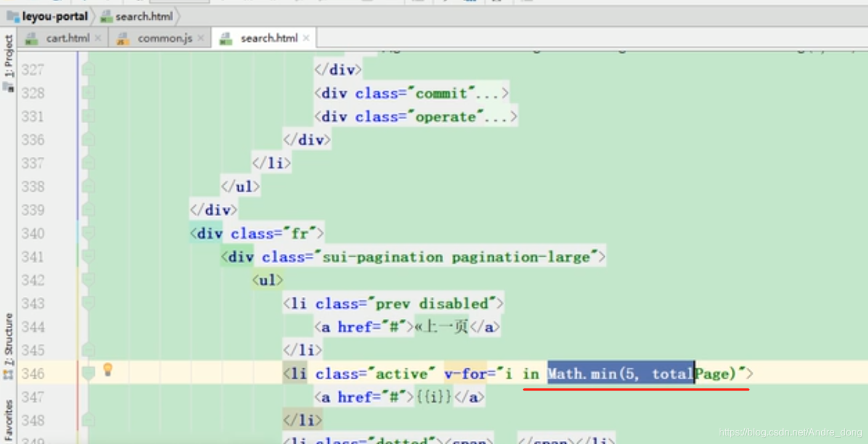The height and width of the screenshot is (444, 868).
Task: Collapse the fold marker on line 346
Action: coord(88,374)
